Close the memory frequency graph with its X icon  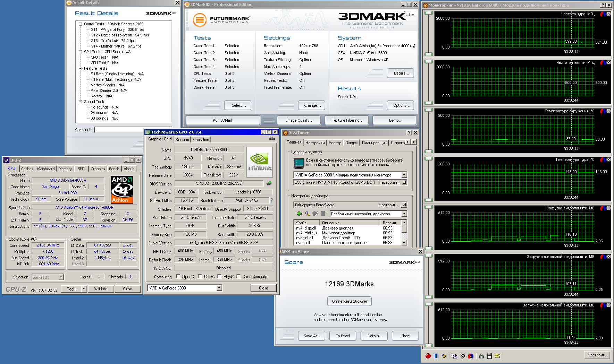point(608,62)
